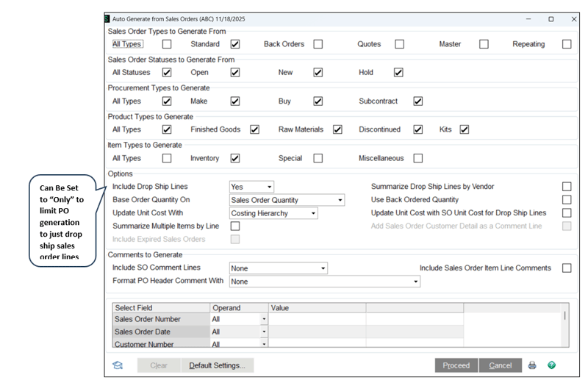
Task: Uncheck the Kits product type
Action: coord(465,129)
